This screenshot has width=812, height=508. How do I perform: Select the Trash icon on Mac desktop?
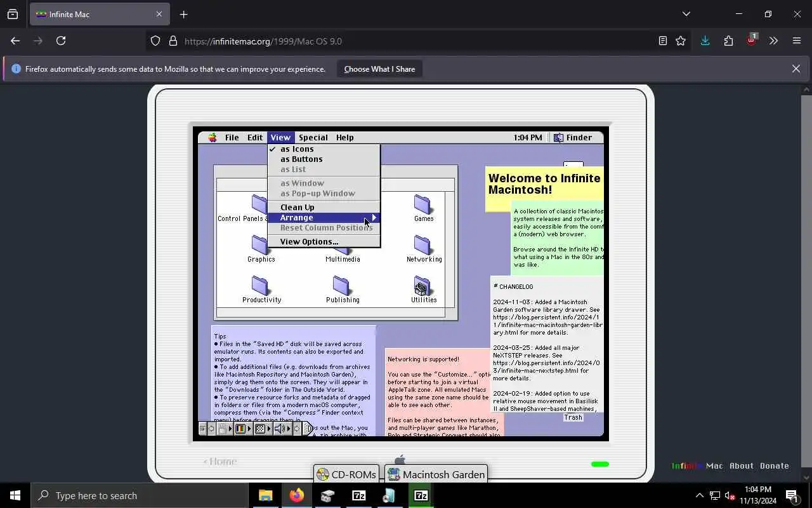pos(573,417)
